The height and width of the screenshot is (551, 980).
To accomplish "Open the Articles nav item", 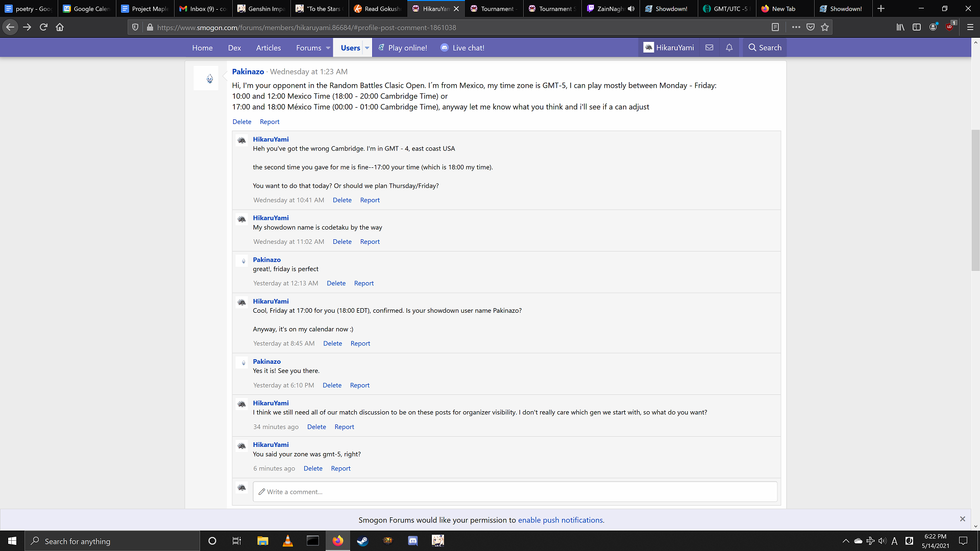I will pos(268,48).
